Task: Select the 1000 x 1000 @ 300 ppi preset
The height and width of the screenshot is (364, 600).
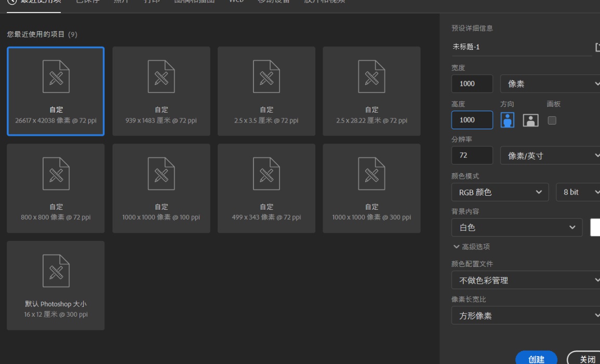Action: pos(371,188)
